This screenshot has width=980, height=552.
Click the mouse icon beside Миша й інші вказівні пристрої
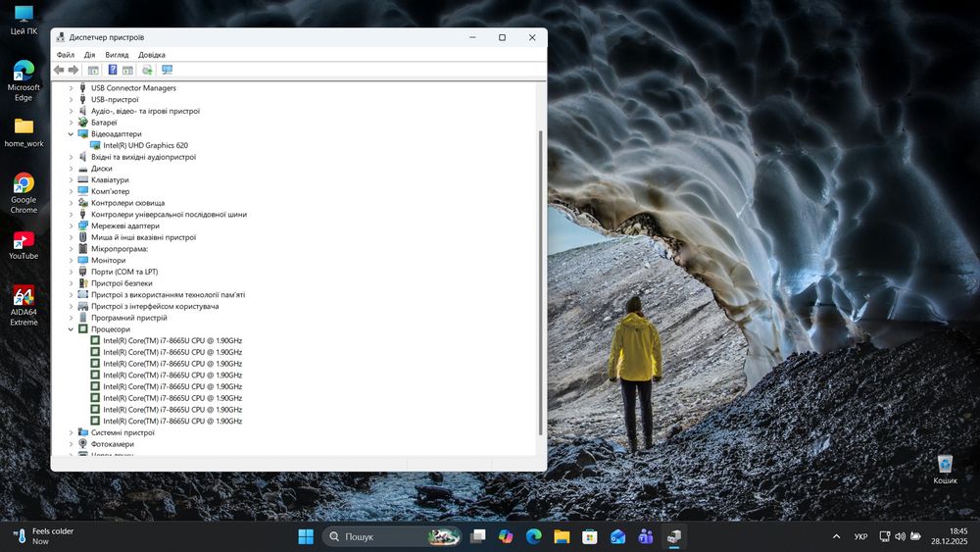click(x=82, y=237)
